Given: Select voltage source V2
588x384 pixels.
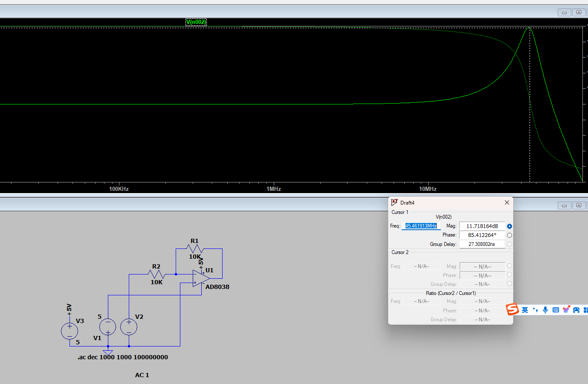Looking at the screenshot, I should coord(129,327).
